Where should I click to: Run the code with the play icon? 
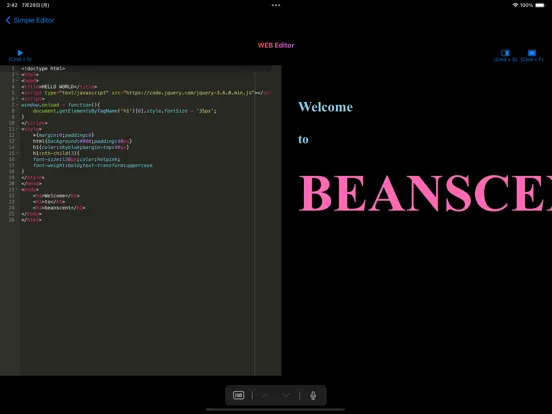tap(20, 53)
